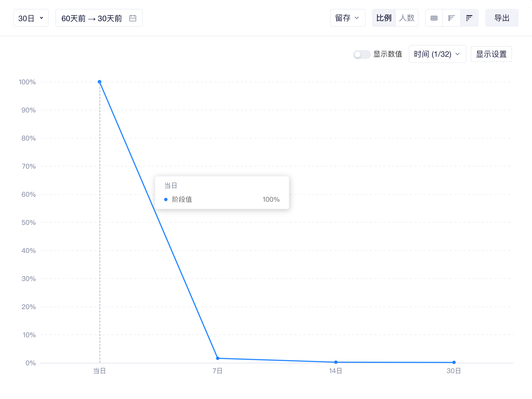Toggle the 显示数值 switch
Viewport: 532px width, 399px height.
coord(361,54)
